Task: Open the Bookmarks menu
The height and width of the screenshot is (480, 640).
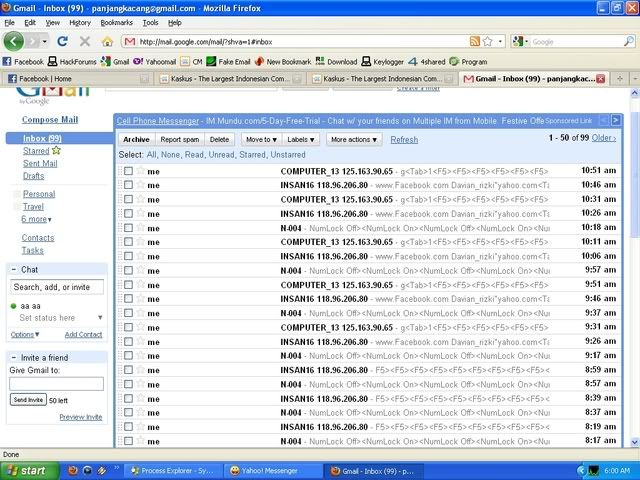Action: (x=116, y=23)
